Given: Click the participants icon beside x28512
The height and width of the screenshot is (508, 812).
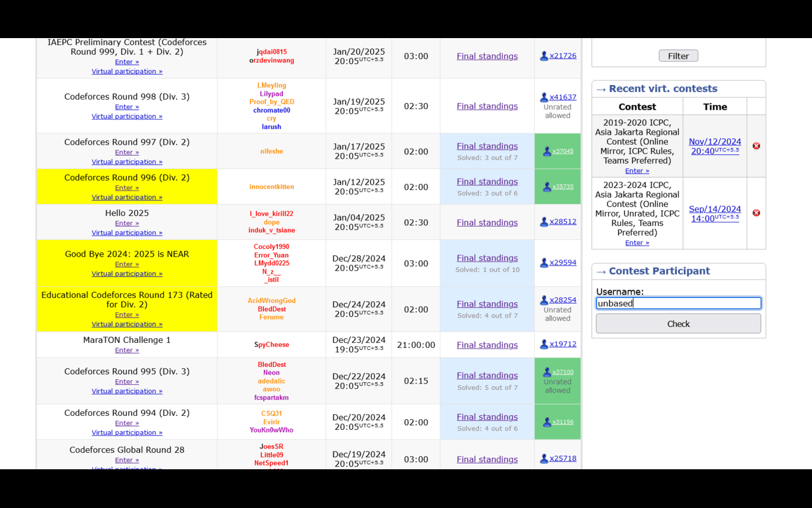Looking at the screenshot, I should 544,222.
